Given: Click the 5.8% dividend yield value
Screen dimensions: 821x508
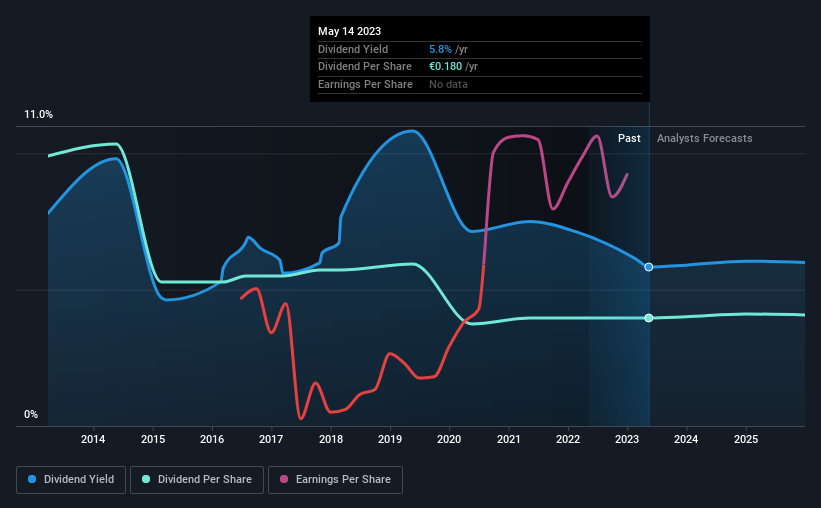Looking at the screenshot, I should [x=440, y=49].
